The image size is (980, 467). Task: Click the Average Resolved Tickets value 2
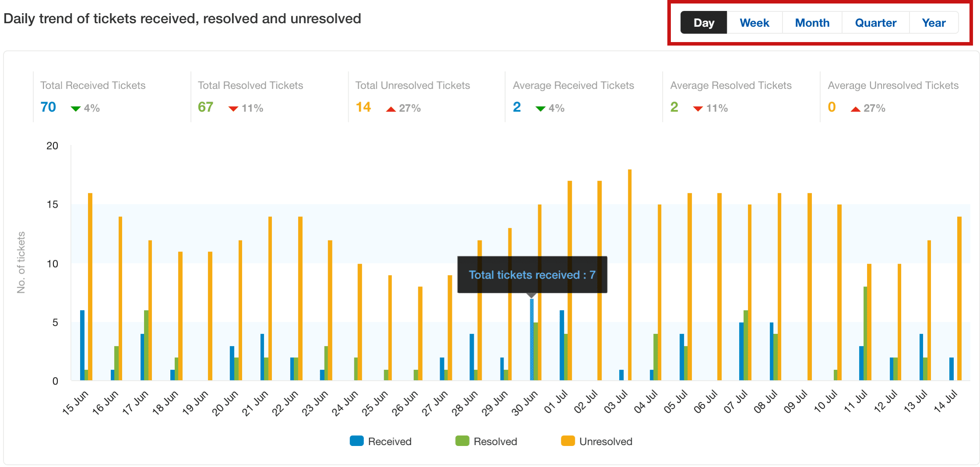[674, 107]
